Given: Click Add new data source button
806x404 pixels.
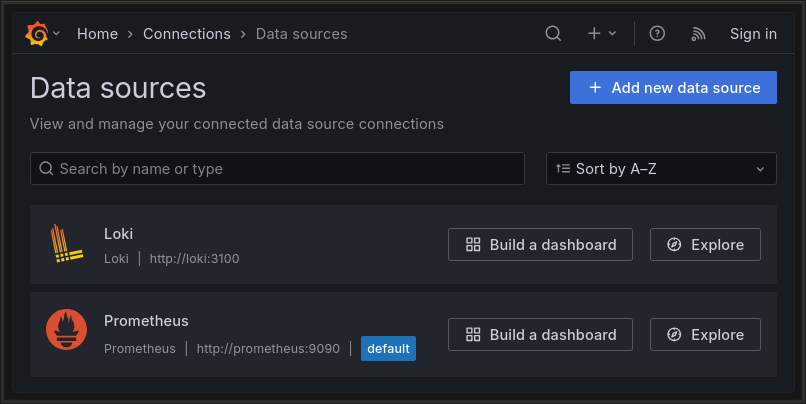Looking at the screenshot, I should pyautogui.click(x=673, y=87).
